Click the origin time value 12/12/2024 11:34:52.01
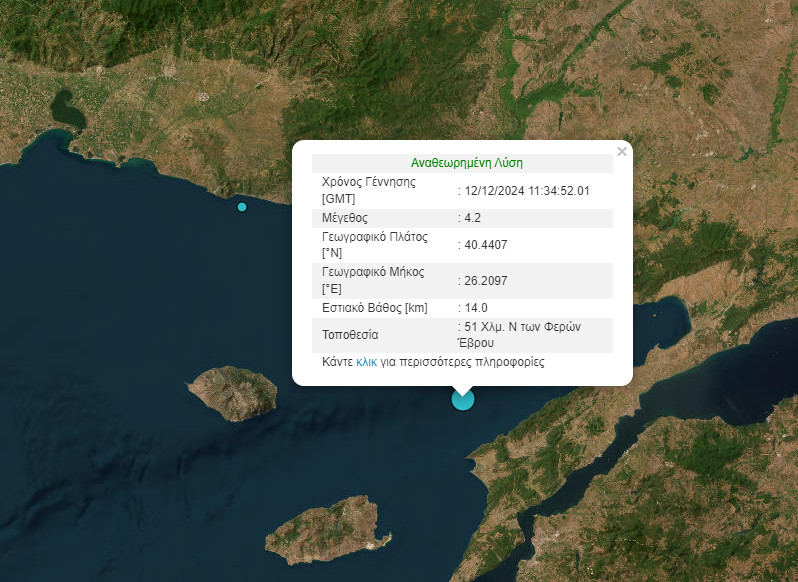Screen dimensions: 798x582 [x=527, y=190]
